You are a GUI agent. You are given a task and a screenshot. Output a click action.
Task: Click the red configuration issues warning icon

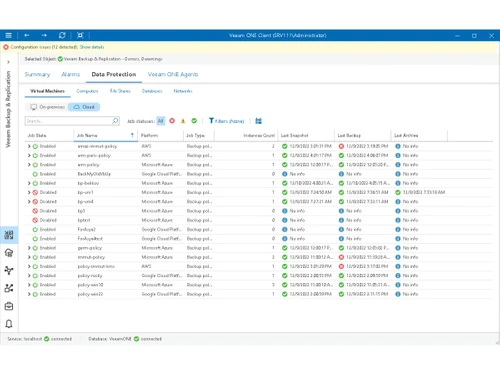pyautogui.click(x=6, y=47)
